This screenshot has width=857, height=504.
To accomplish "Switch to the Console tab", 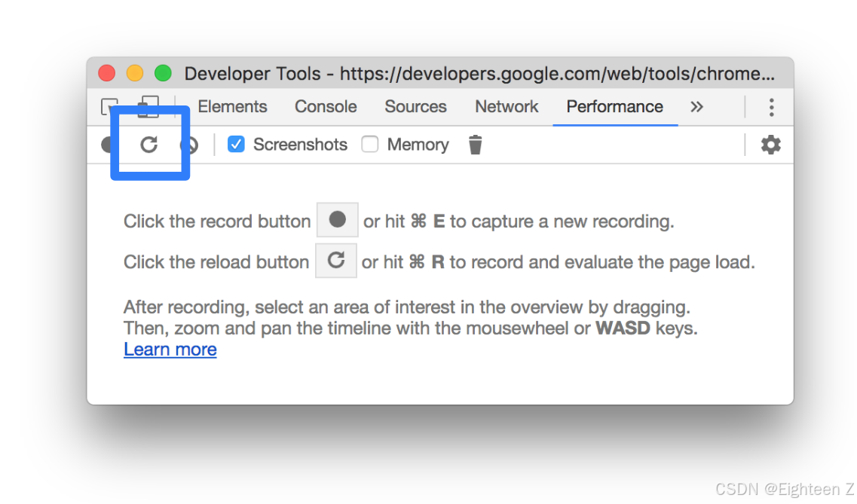I will [x=326, y=106].
